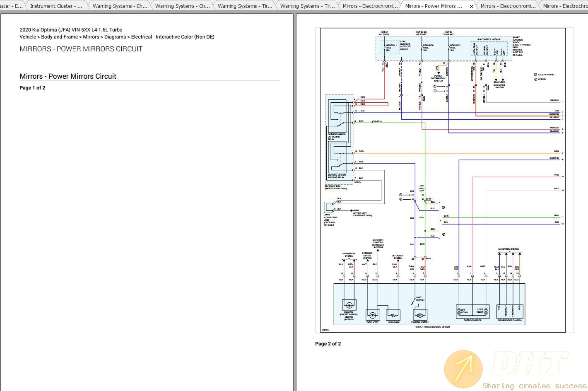Click the ICM RELAY BOX label
588x391 pixels.
click(x=336, y=187)
